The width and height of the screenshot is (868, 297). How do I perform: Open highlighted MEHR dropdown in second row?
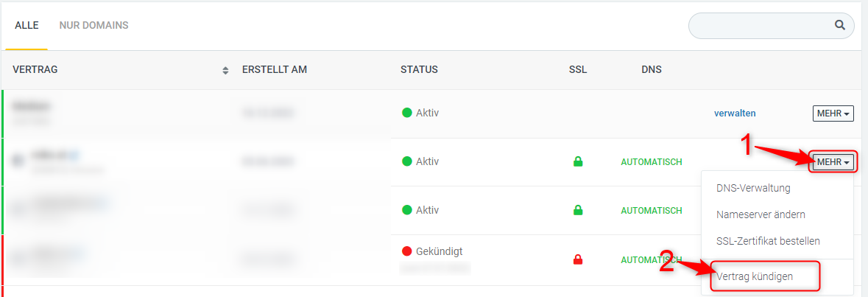pos(833,162)
